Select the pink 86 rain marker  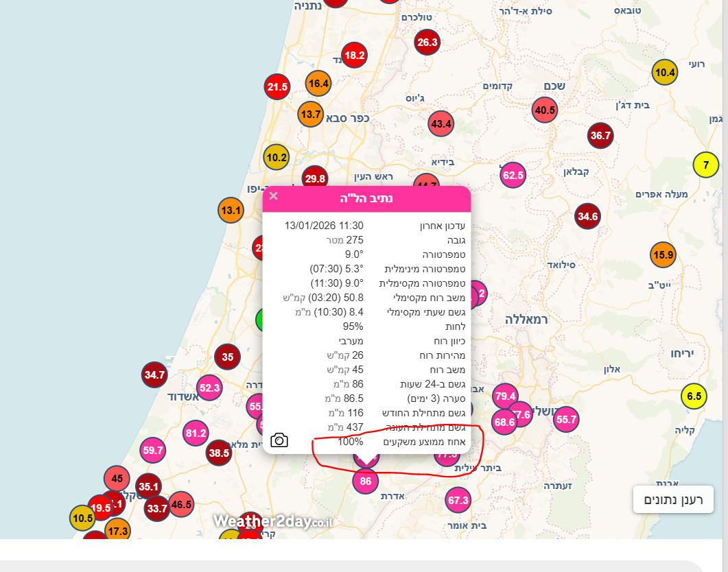tap(366, 481)
